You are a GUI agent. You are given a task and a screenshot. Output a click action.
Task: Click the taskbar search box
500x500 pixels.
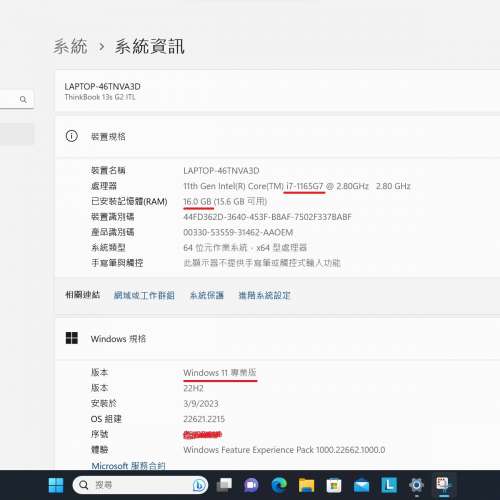pos(140,485)
